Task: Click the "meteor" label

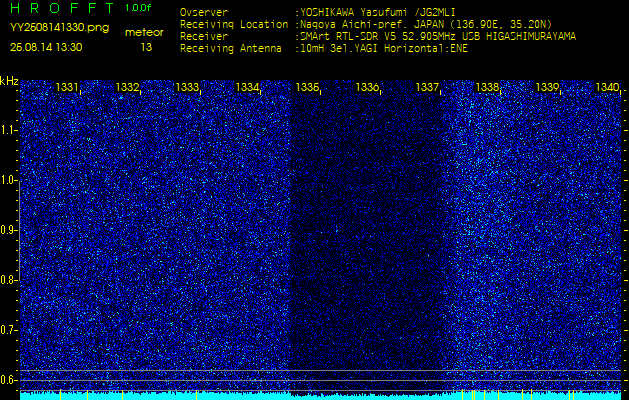Action: point(144,33)
